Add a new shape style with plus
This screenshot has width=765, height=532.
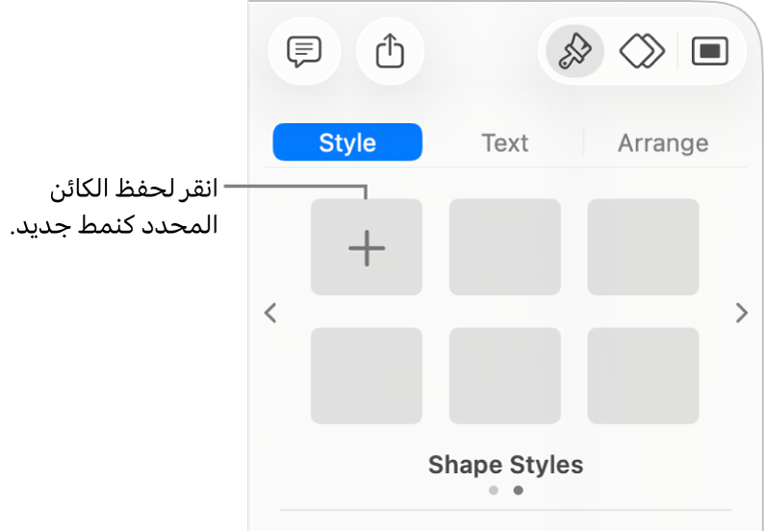click(x=367, y=247)
